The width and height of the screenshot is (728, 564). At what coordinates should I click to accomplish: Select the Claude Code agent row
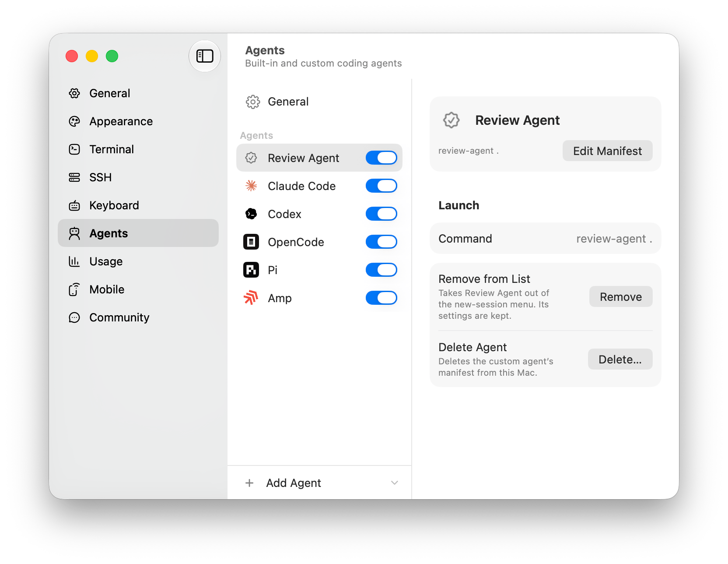click(319, 186)
